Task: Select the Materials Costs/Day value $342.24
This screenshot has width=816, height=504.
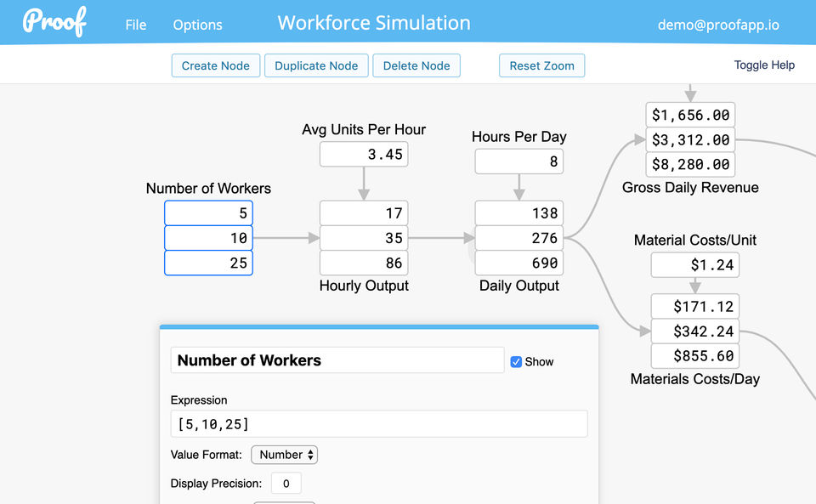Action: coord(694,331)
